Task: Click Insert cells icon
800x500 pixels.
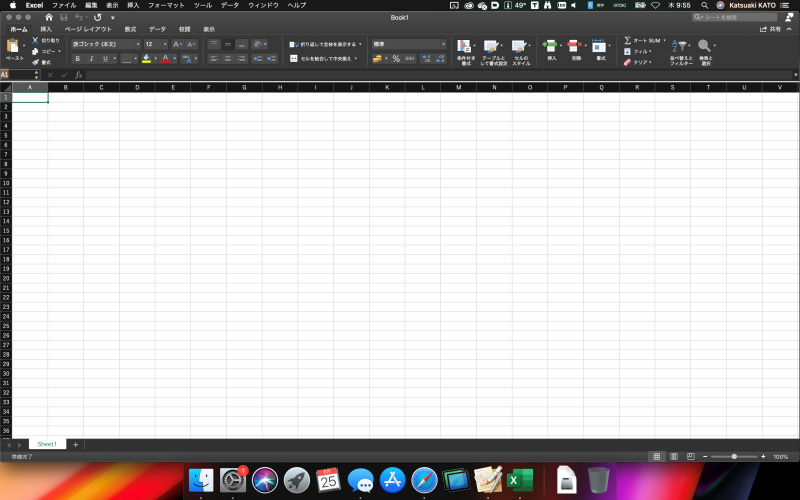Action: point(549,46)
